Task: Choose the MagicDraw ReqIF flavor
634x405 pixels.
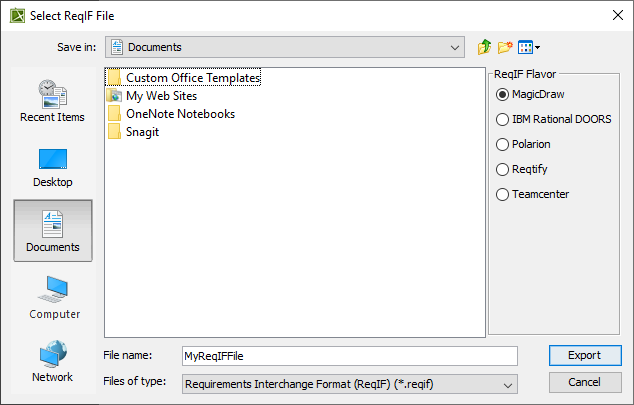Action: pos(502,94)
